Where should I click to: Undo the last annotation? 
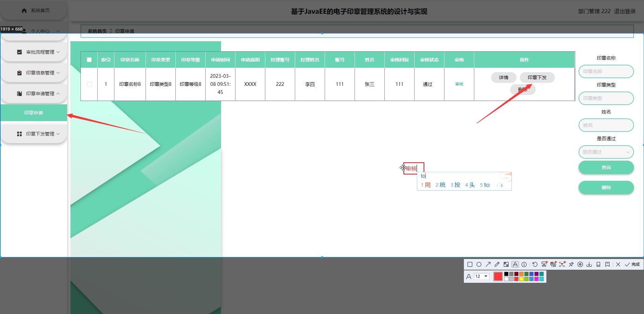pos(535,264)
